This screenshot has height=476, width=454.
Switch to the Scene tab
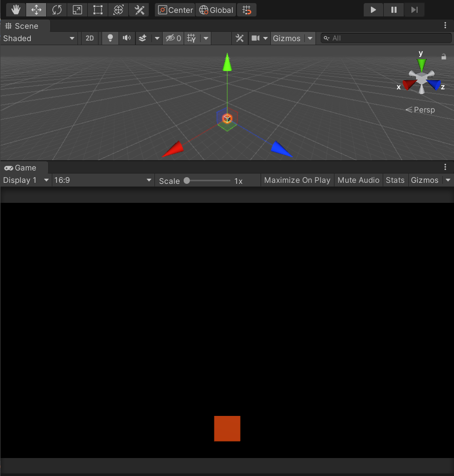pos(25,26)
